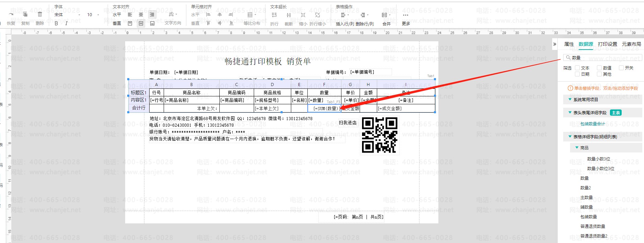
Task: Check the 文本 filter checkbox
Action: [577, 68]
